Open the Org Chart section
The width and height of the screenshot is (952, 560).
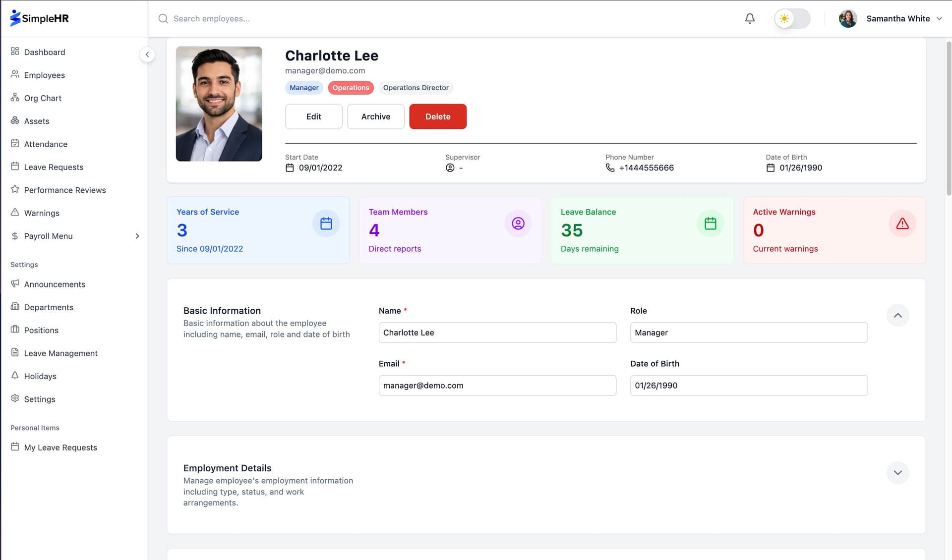click(15, 98)
